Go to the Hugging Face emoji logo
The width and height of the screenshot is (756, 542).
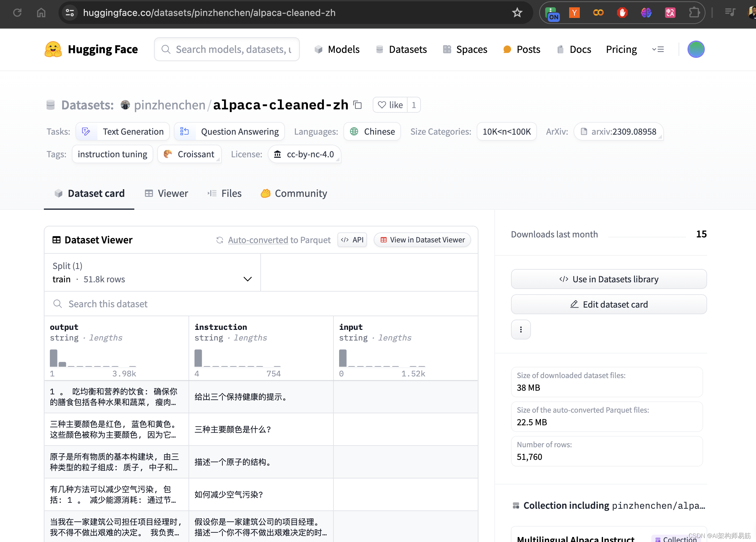point(53,49)
